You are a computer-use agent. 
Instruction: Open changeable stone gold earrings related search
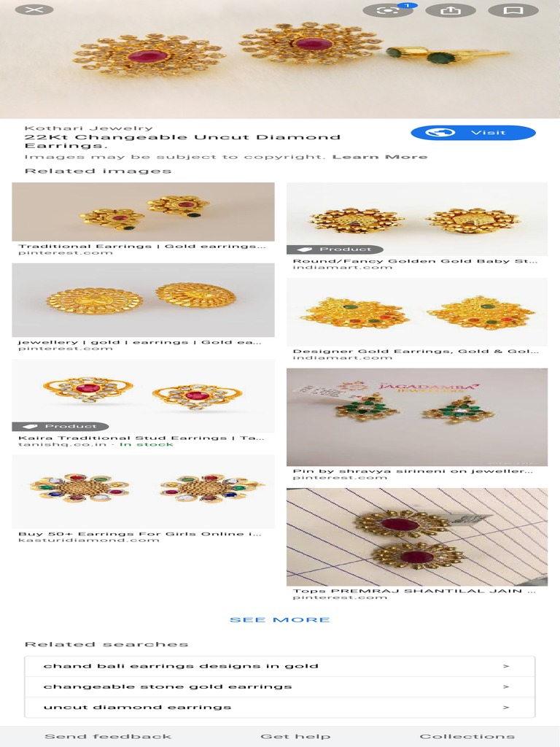click(x=279, y=686)
